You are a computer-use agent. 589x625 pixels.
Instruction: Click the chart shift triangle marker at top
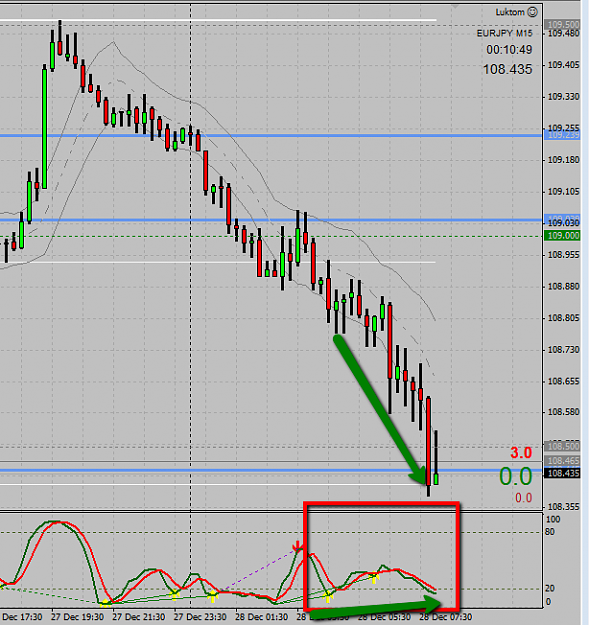pos(455,6)
